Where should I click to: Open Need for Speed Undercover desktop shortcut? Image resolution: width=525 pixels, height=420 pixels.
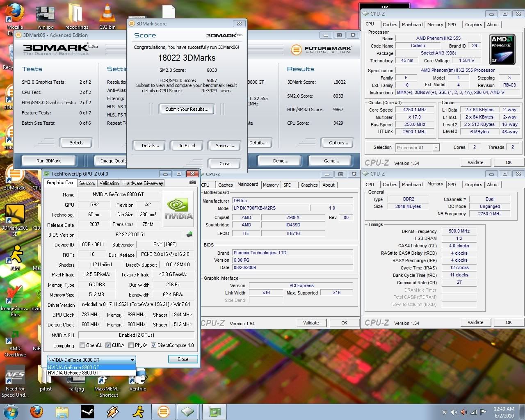click(x=15, y=381)
